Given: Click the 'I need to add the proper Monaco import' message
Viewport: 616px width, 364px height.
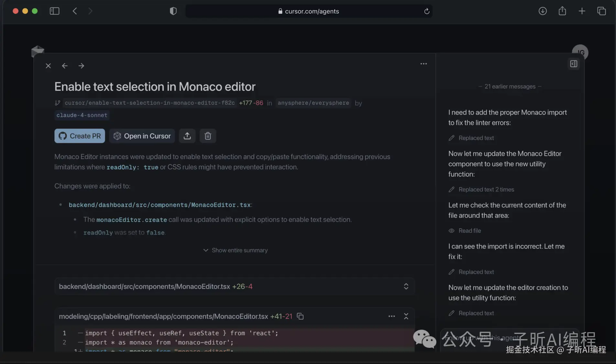Looking at the screenshot, I should pyautogui.click(x=508, y=117).
